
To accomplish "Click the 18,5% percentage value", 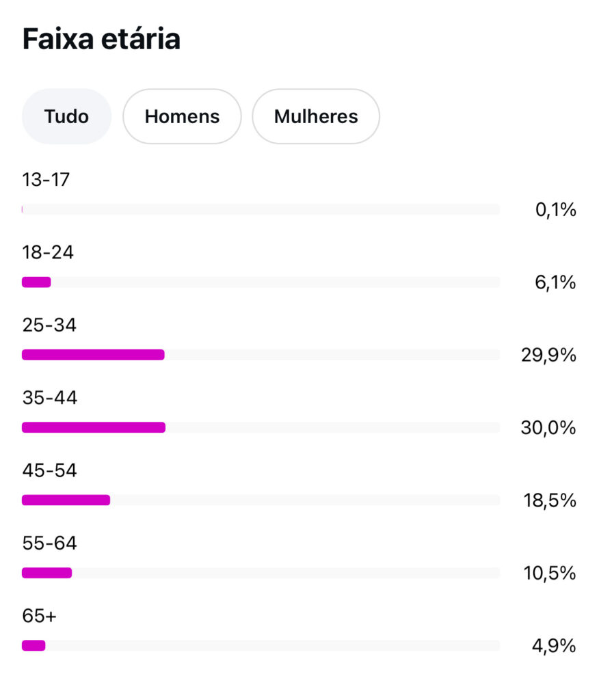I will click(550, 500).
